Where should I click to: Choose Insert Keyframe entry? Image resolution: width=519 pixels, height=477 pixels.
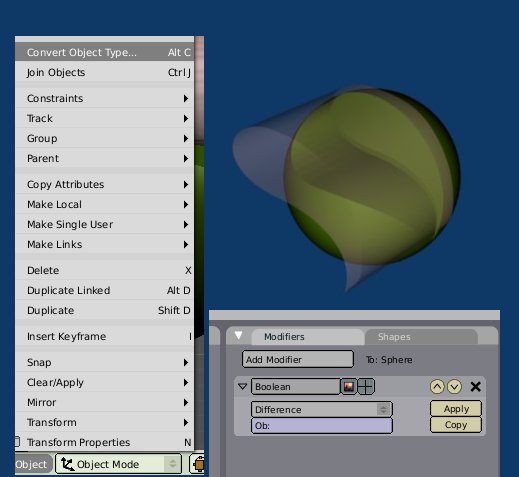click(105, 336)
